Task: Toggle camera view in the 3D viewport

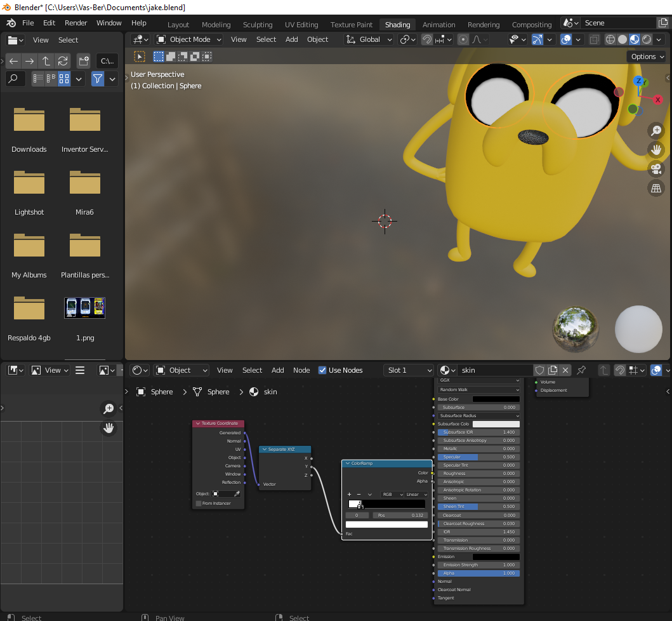Action: pos(656,169)
